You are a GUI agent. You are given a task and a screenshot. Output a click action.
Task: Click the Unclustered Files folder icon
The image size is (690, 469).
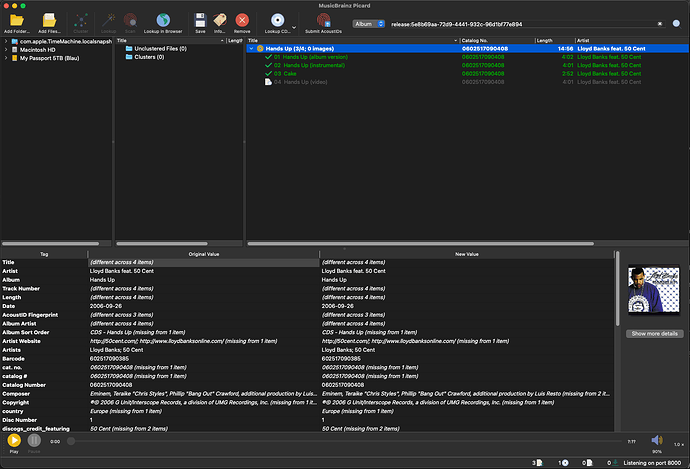[129, 48]
